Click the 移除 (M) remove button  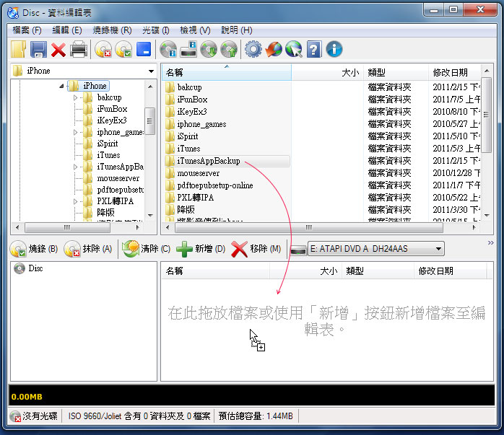[256, 249]
